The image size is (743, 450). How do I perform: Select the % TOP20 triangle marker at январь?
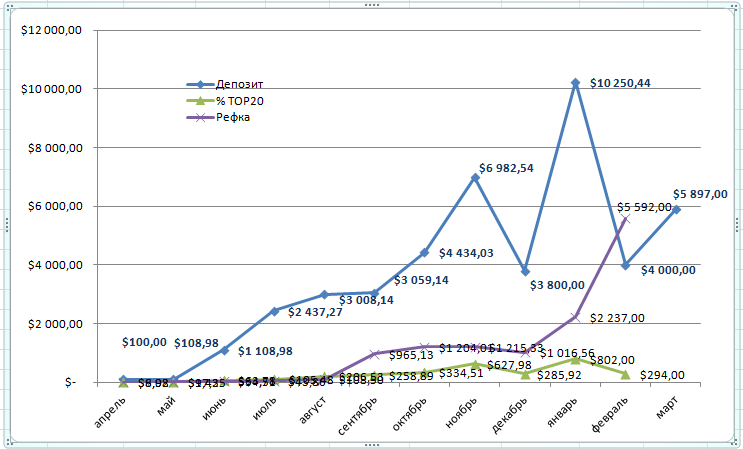pos(575,360)
